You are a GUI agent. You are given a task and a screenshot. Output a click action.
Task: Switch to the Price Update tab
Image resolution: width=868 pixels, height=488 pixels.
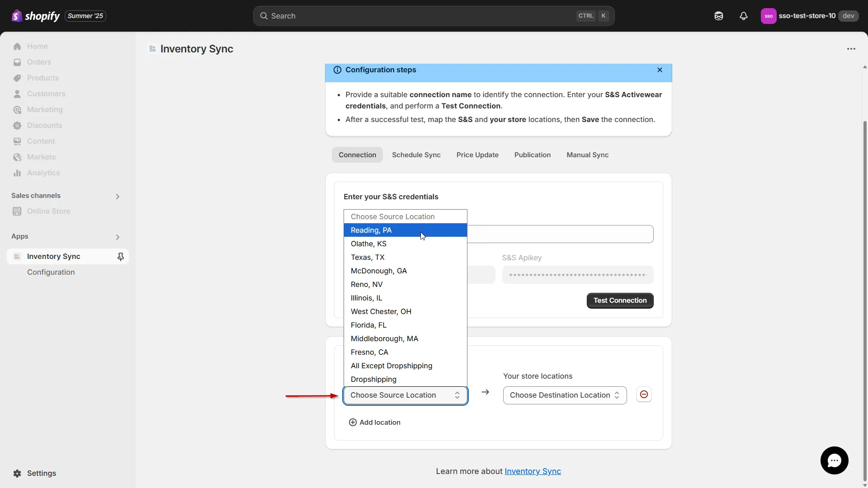pos(477,155)
